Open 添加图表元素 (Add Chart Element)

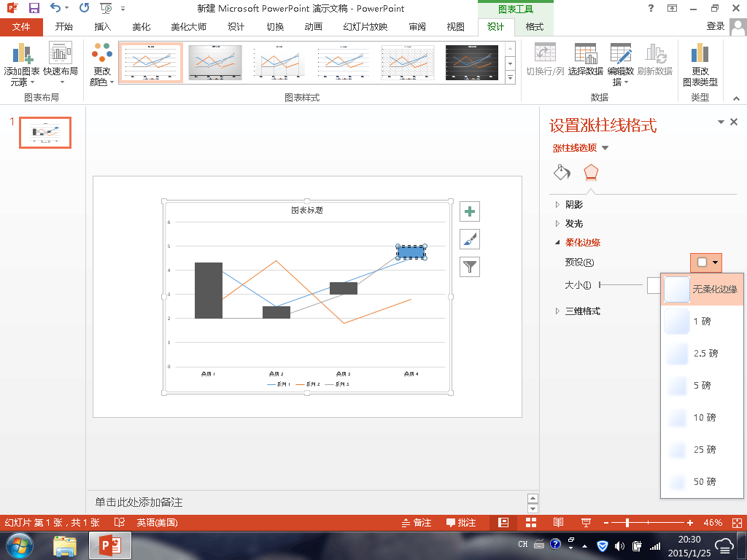point(21,65)
